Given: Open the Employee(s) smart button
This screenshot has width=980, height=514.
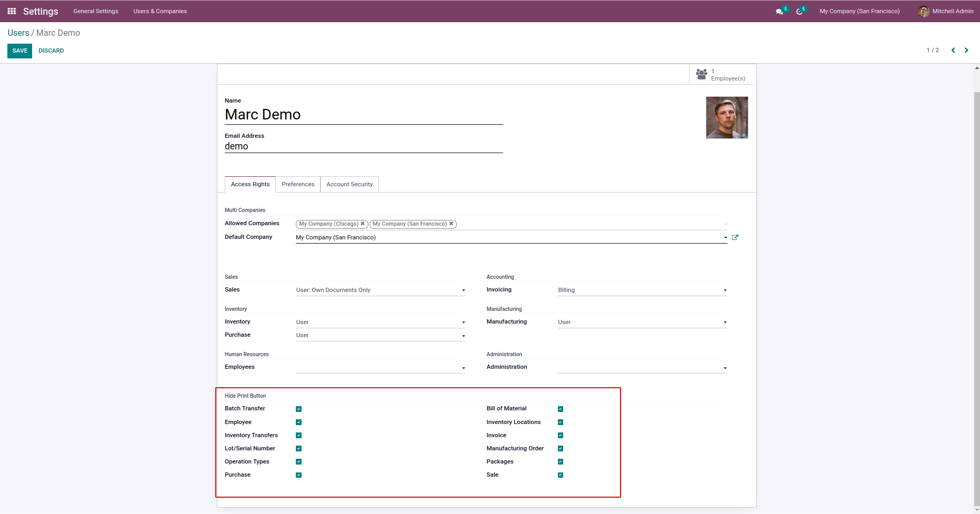Looking at the screenshot, I should pyautogui.click(x=722, y=75).
